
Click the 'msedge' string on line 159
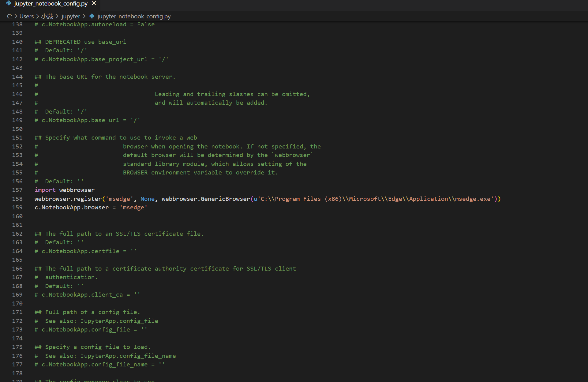[x=133, y=208]
